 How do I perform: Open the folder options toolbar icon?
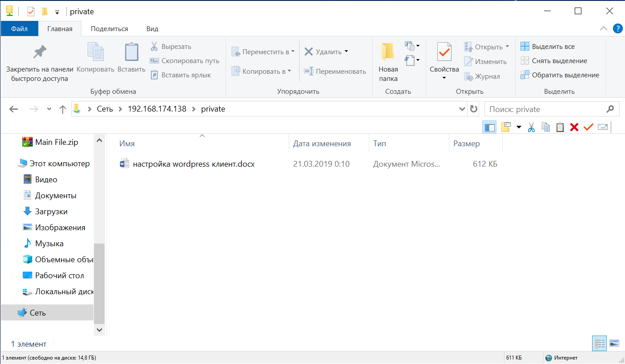505,127
